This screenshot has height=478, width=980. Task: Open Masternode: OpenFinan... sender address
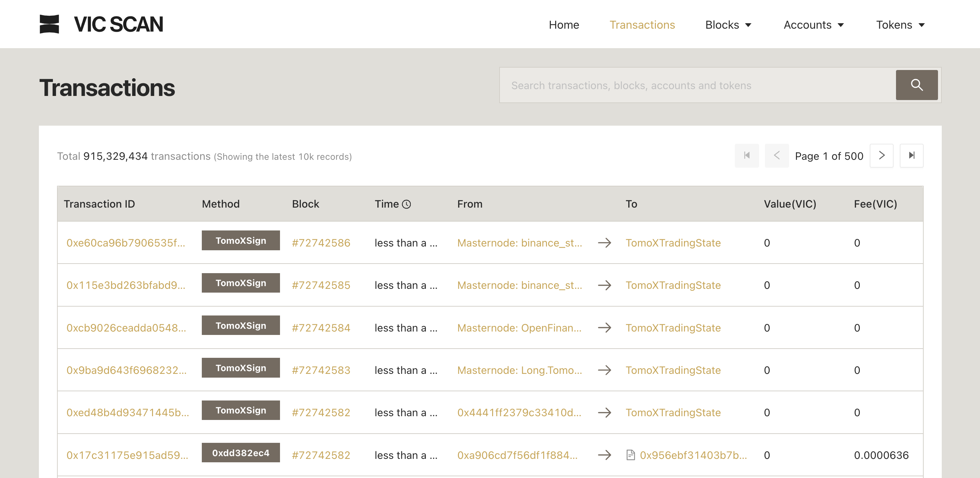[519, 327]
